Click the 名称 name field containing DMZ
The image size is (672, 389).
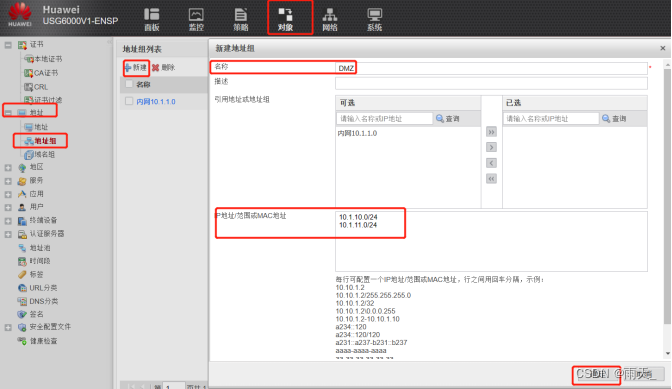pos(491,69)
